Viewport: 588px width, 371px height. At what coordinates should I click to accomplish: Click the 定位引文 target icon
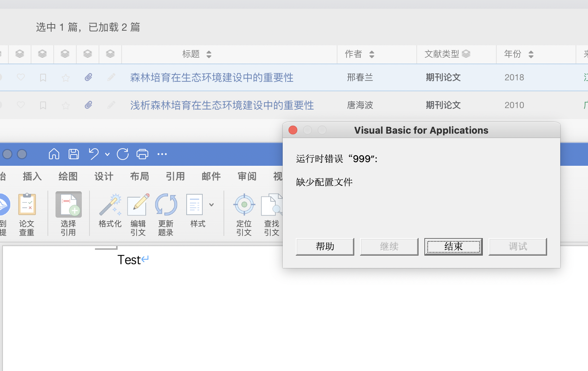pyautogui.click(x=244, y=204)
